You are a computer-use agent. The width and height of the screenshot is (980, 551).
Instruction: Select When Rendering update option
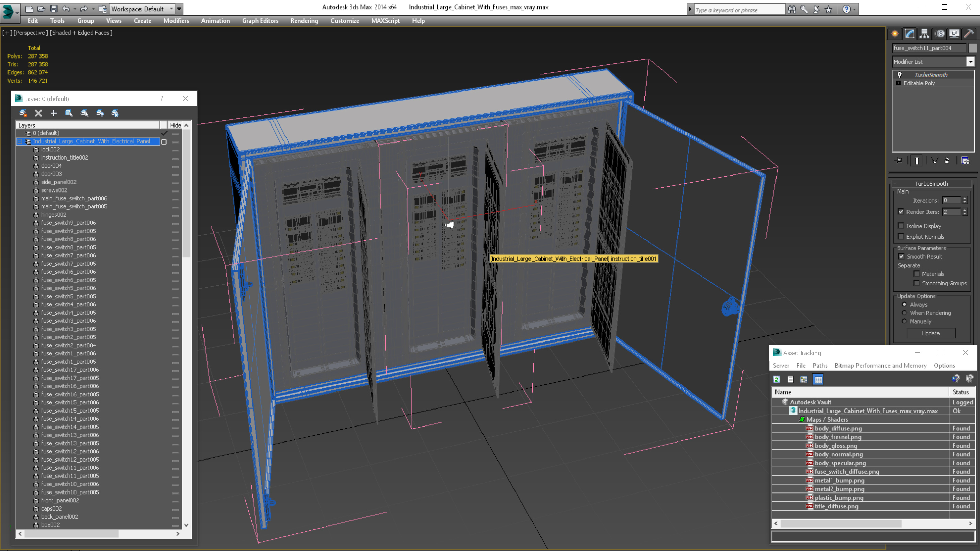(x=905, y=313)
